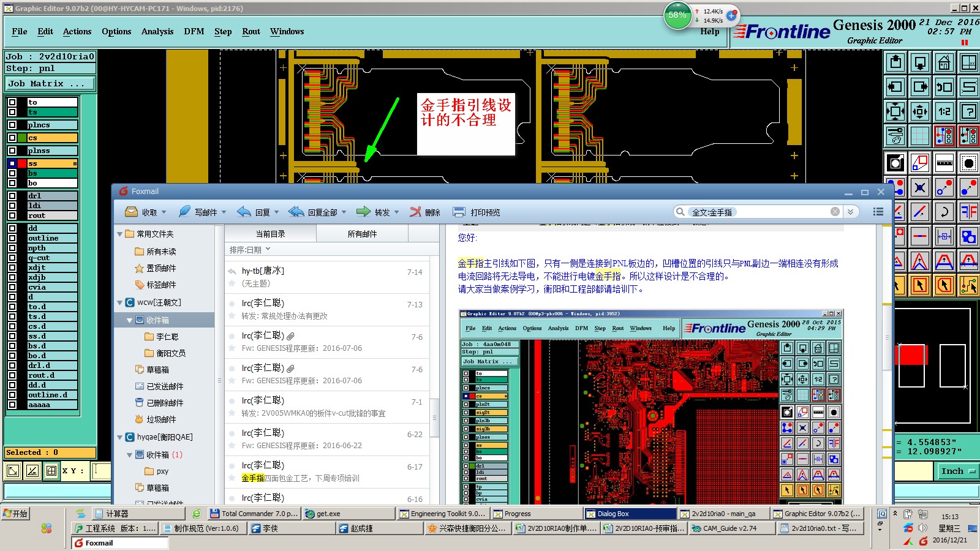Toggle the checkbox for layer 'plncs'
This screenshot has height=551, width=980.
[12, 125]
